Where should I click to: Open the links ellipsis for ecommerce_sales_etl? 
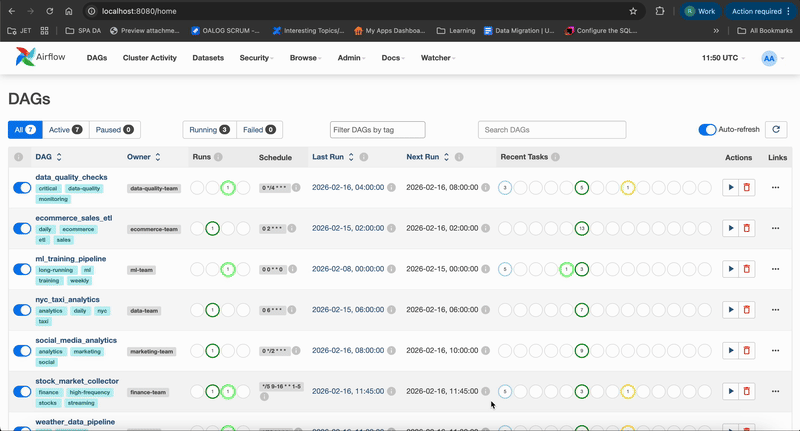(776, 228)
